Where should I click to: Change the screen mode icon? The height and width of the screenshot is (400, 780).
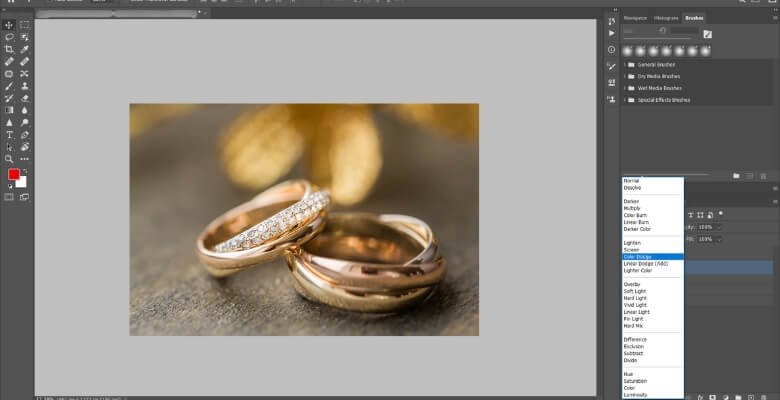coord(24,197)
